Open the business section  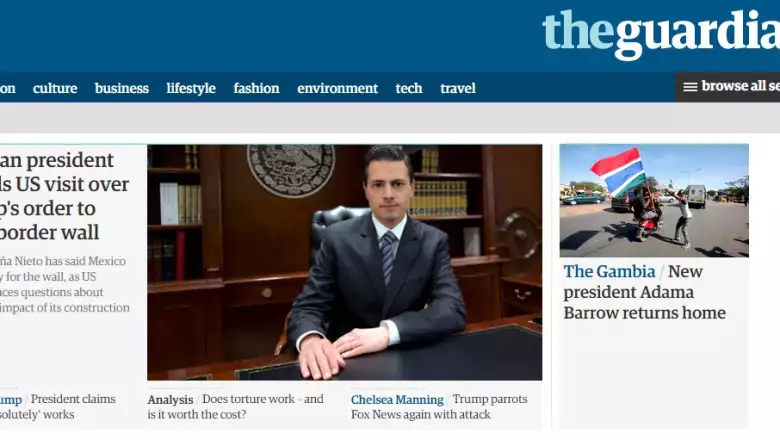coord(122,88)
